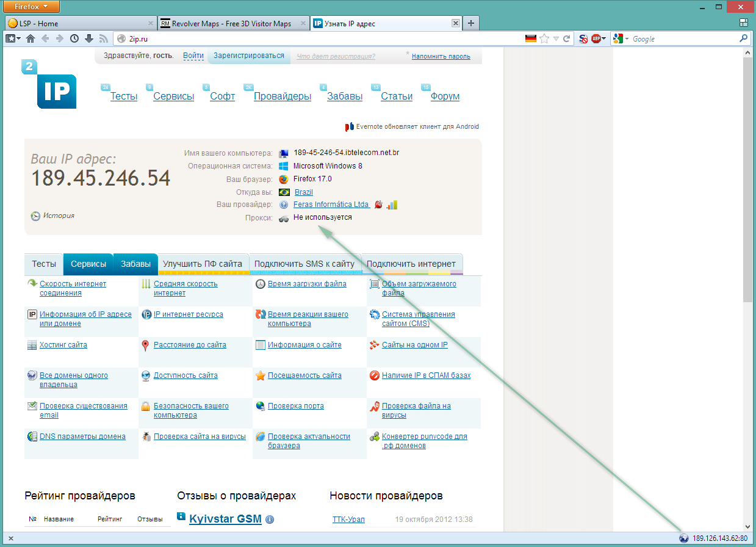
Task: Open the Провайдеры navigation link
Action: (283, 96)
